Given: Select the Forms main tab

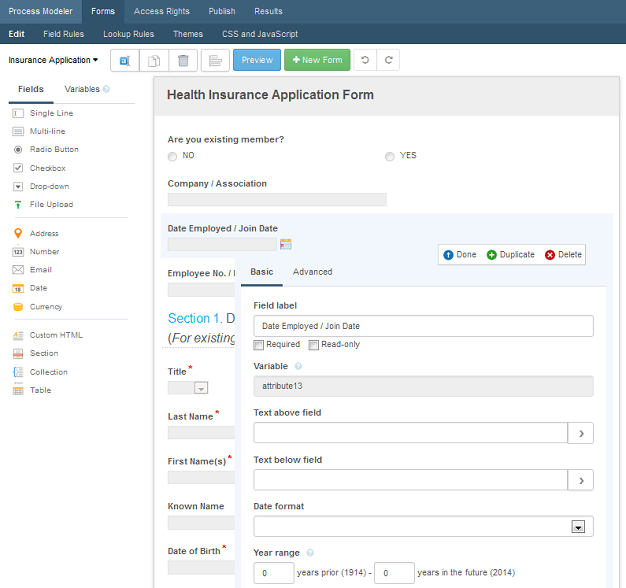Looking at the screenshot, I should point(103,11).
